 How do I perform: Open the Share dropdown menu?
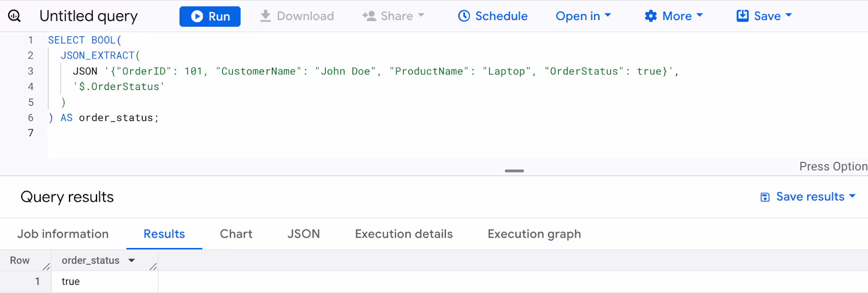[x=393, y=16]
